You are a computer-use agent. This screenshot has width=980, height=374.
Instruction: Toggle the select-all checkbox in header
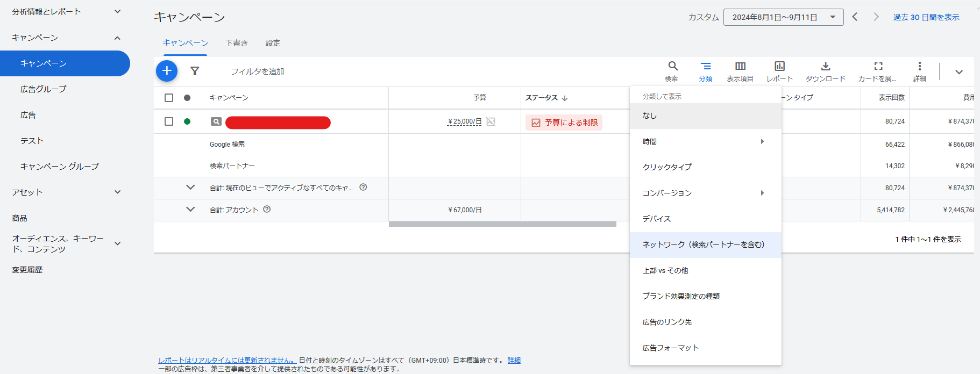click(169, 98)
